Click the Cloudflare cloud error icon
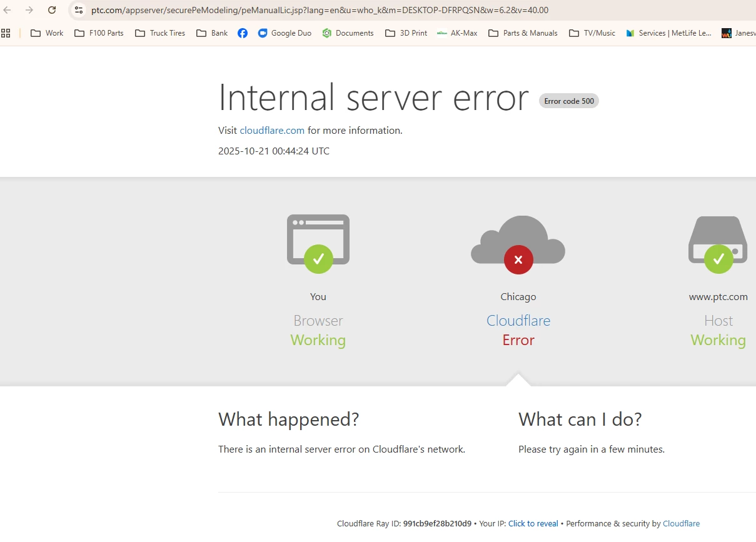 [518, 244]
